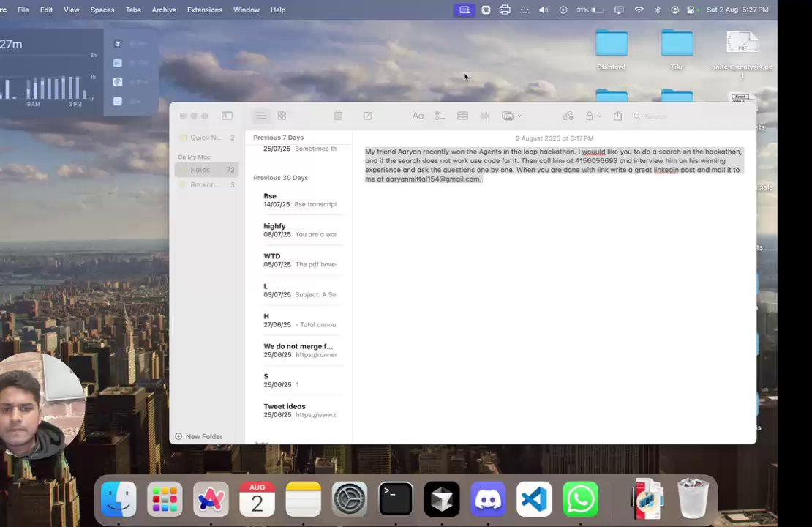Share the note with share icon
The image size is (812, 527).
[x=618, y=116]
